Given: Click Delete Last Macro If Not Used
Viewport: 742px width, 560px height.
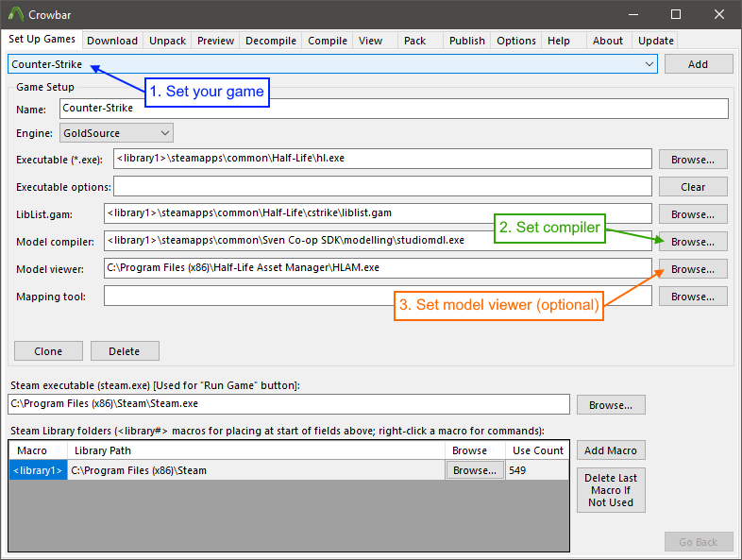Looking at the screenshot, I should pos(611,490).
